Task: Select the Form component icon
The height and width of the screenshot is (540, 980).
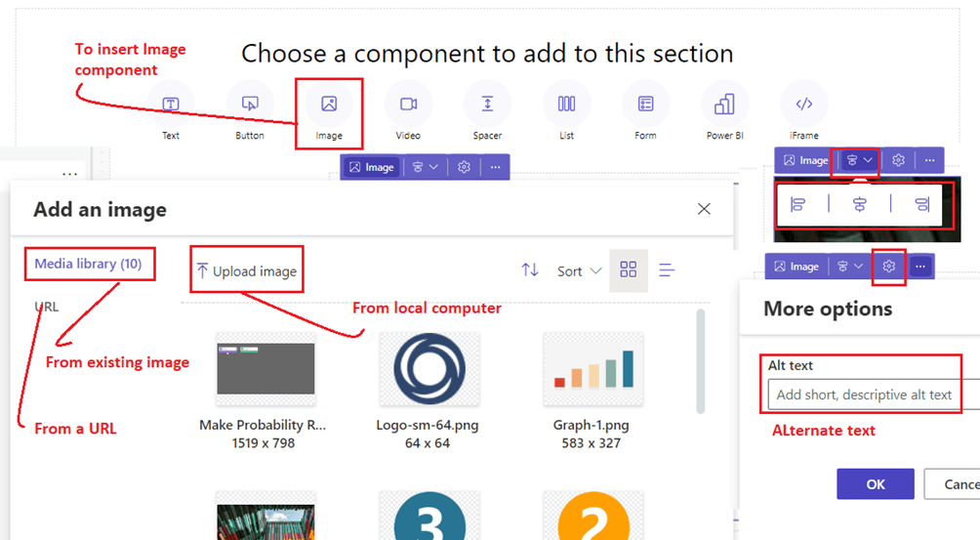Action: (x=645, y=104)
